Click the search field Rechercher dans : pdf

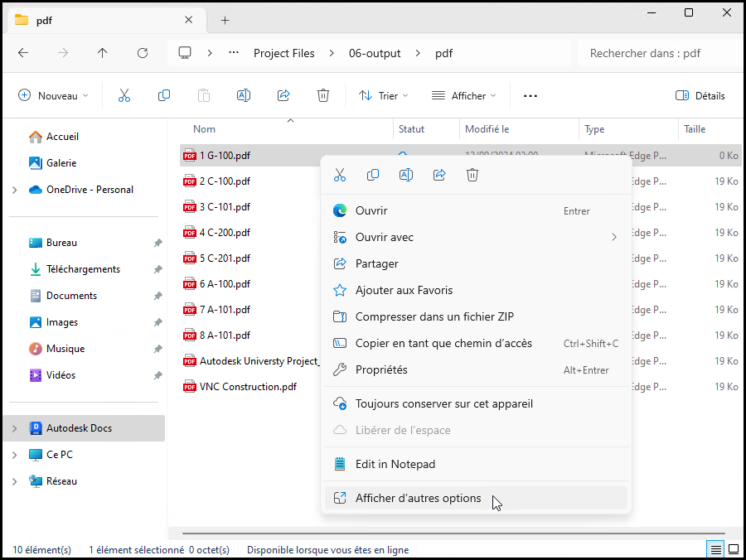pyautogui.click(x=661, y=53)
